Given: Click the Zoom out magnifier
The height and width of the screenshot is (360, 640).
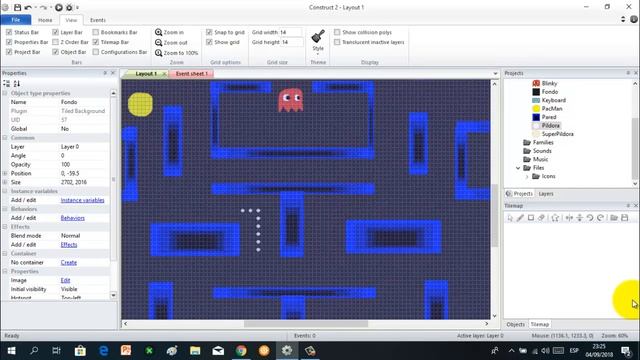Looking at the screenshot, I should tap(158, 42).
